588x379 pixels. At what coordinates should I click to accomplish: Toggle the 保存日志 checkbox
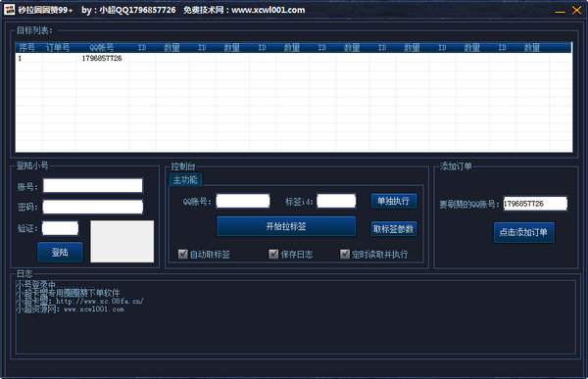(273, 255)
